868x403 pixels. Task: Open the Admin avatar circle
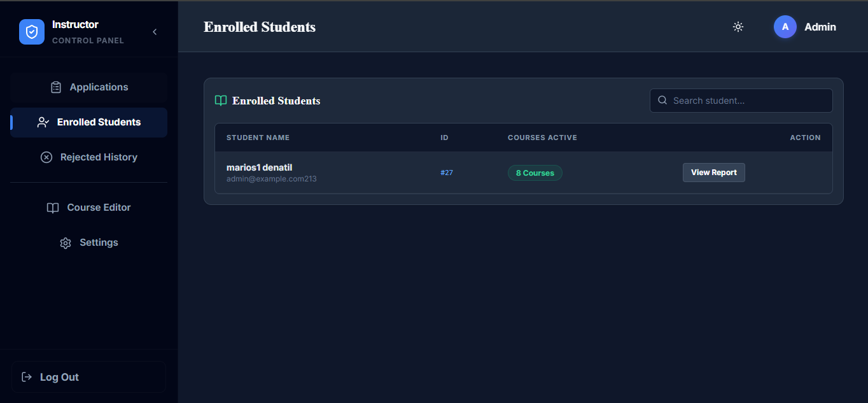point(785,27)
